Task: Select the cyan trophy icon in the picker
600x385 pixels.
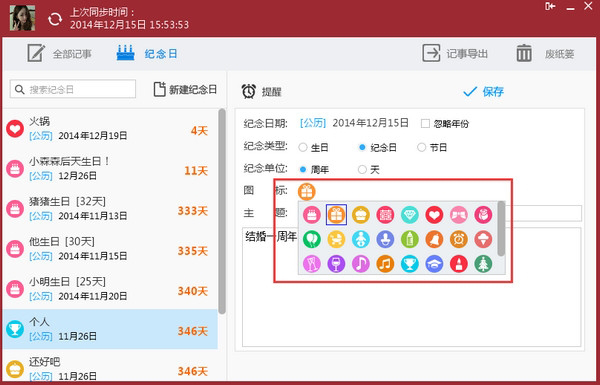Action: [410, 264]
